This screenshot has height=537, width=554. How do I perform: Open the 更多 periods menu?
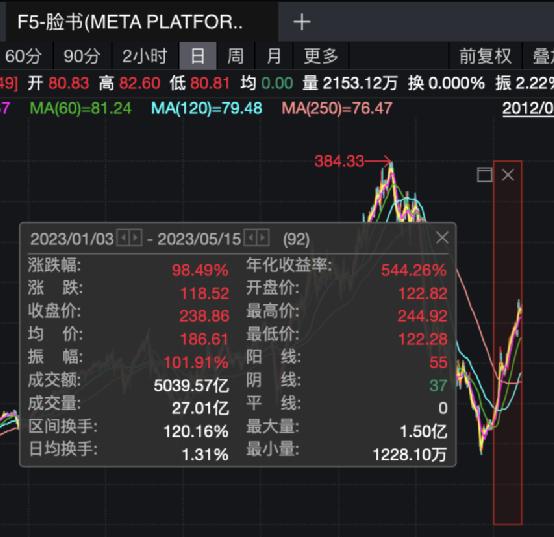click(321, 56)
